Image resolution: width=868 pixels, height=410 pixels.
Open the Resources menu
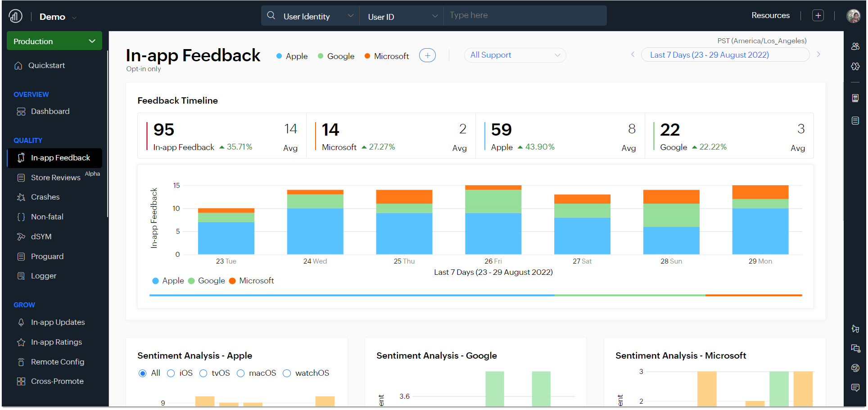(x=770, y=15)
